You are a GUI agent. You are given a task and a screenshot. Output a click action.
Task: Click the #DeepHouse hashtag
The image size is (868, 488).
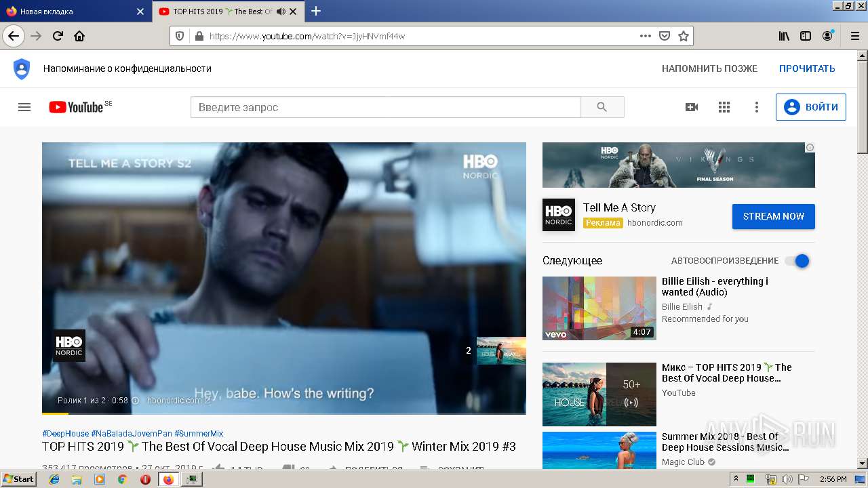(65, 433)
